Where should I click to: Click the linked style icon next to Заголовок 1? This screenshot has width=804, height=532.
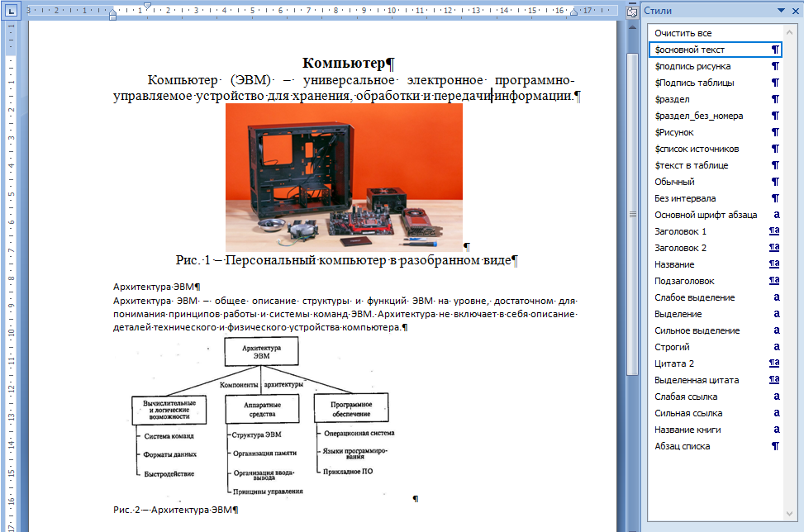point(774,231)
